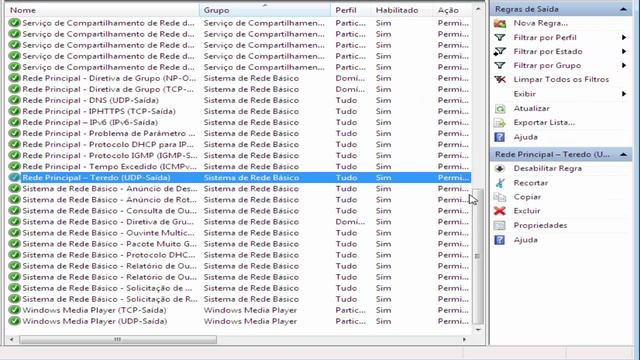Click Excluir to delete the rule

tap(527, 211)
